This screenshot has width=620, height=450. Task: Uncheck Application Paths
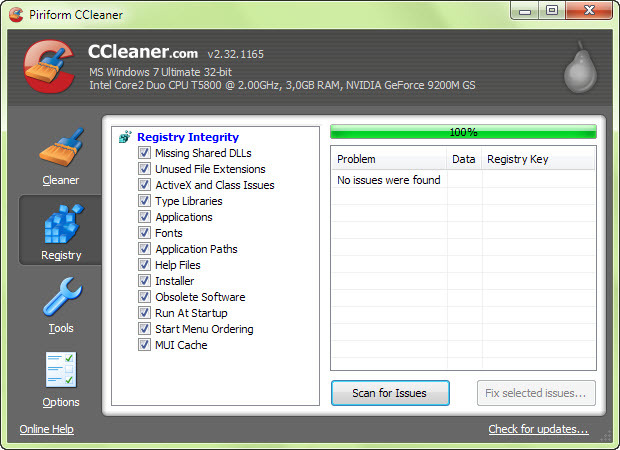coord(144,249)
